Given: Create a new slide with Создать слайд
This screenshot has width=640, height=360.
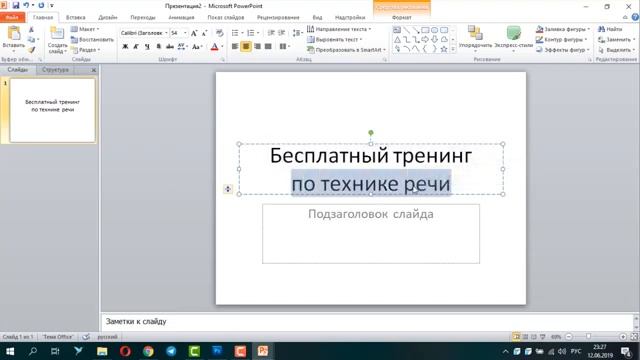Looking at the screenshot, I should click(x=57, y=40).
